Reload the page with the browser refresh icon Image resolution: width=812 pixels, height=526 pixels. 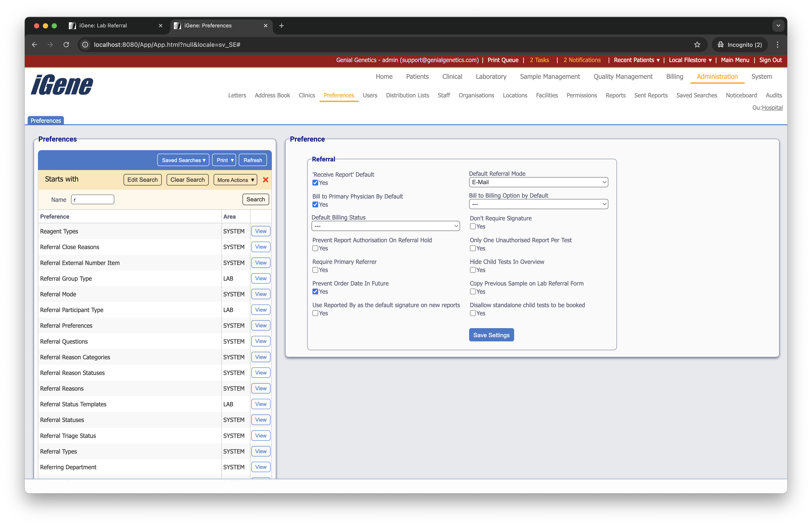(66, 45)
